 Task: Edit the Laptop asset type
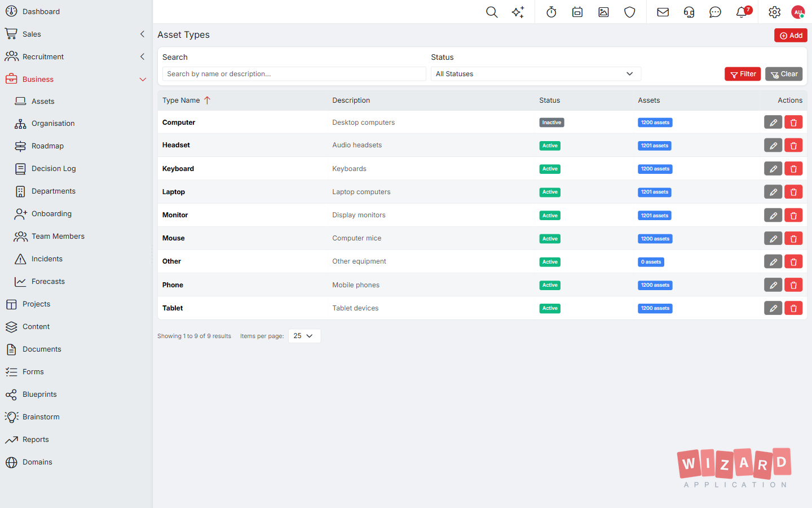[773, 192]
